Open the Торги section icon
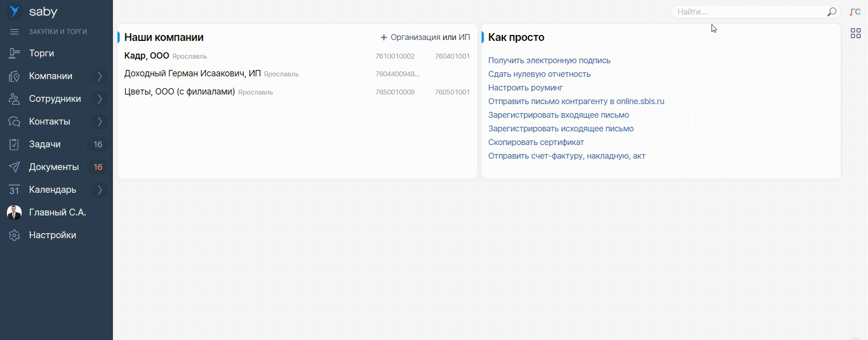The height and width of the screenshot is (340, 868). point(15,54)
